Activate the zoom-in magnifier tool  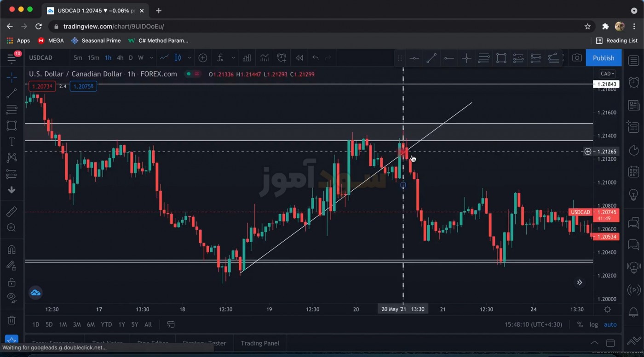11,227
